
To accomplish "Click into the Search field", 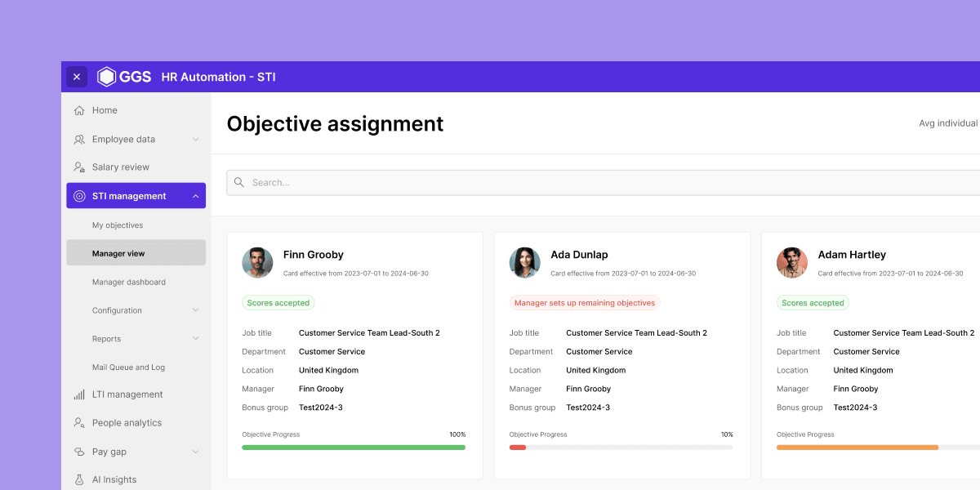I will (x=604, y=182).
